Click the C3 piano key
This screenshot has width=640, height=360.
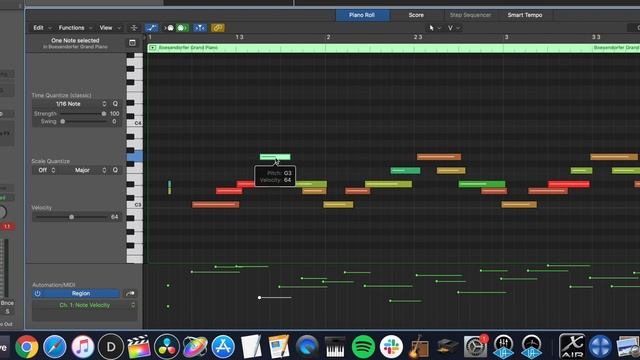(x=135, y=204)
